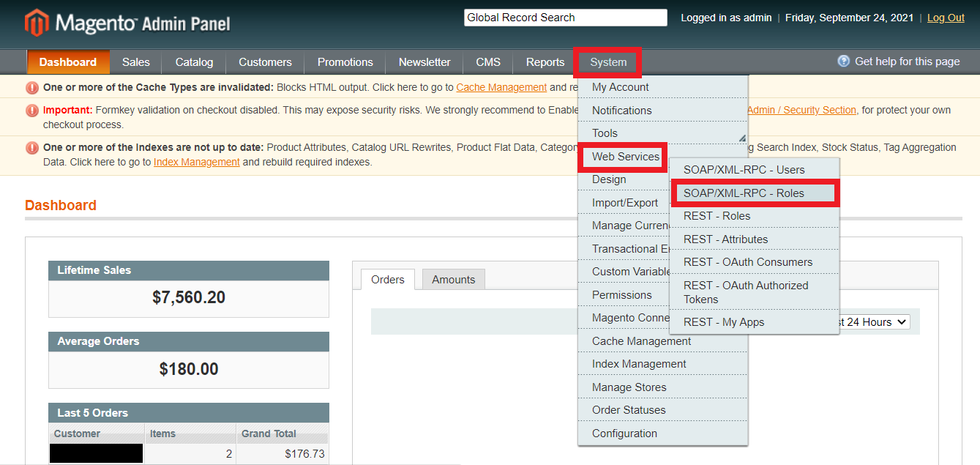This screenshot has height=465, width=980.
Task: Open Web Services submenu item
Action: 626,157
